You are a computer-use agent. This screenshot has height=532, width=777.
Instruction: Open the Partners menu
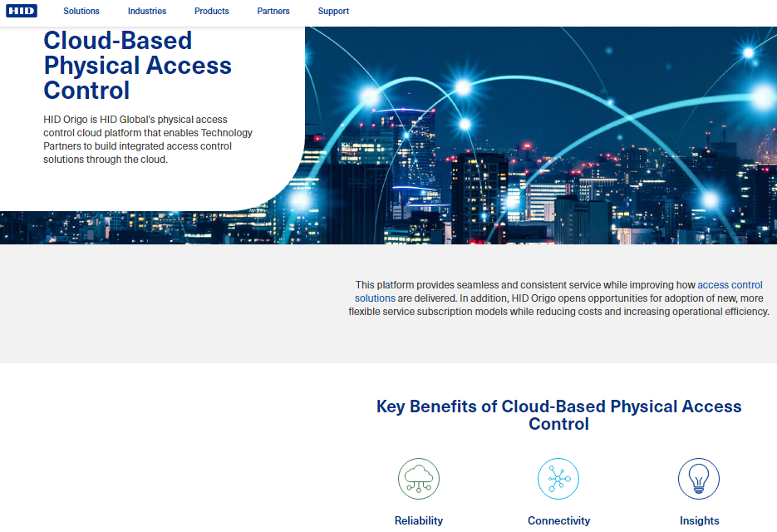[x=273, y=11]
